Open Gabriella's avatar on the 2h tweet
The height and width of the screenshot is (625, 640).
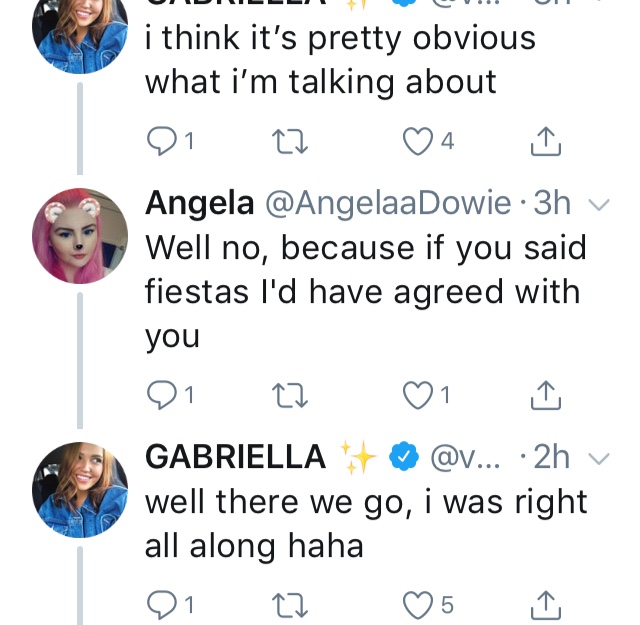(80, 489)
